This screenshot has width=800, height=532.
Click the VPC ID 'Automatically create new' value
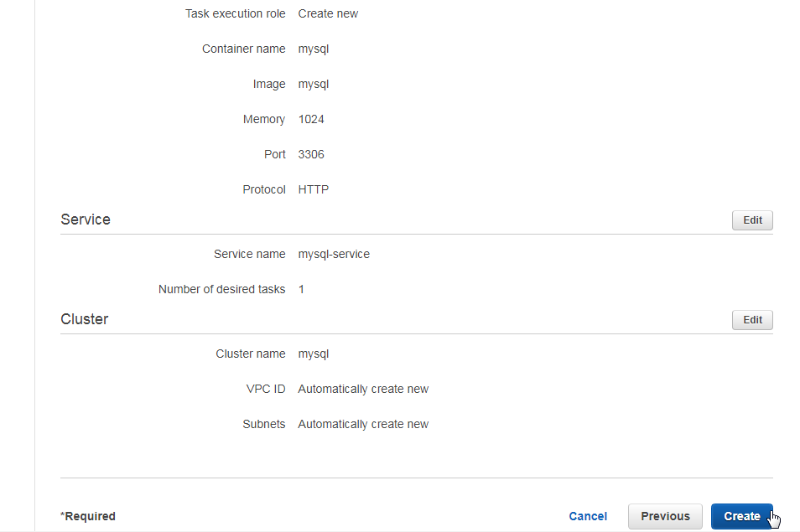pyautogui.click(x=363, y=389)
